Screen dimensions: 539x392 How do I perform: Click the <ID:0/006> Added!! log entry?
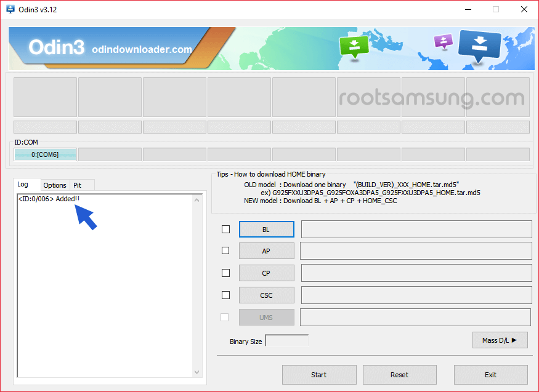[49, 199]
